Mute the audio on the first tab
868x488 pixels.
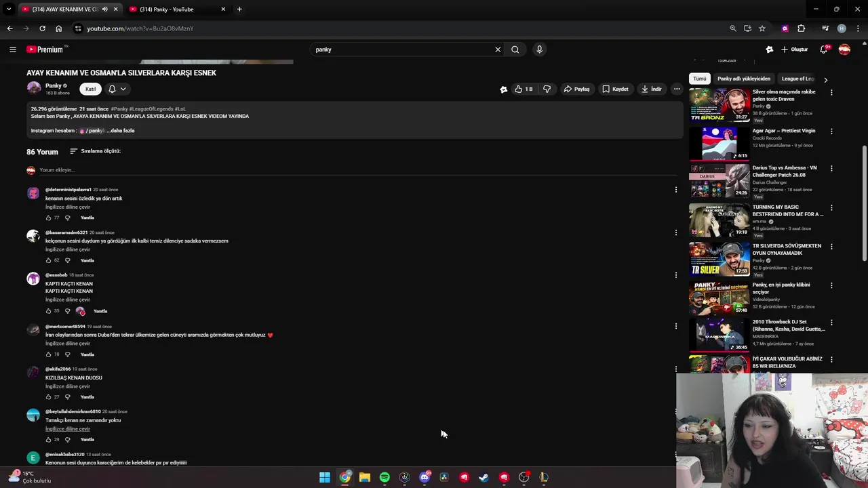[104, 9]
